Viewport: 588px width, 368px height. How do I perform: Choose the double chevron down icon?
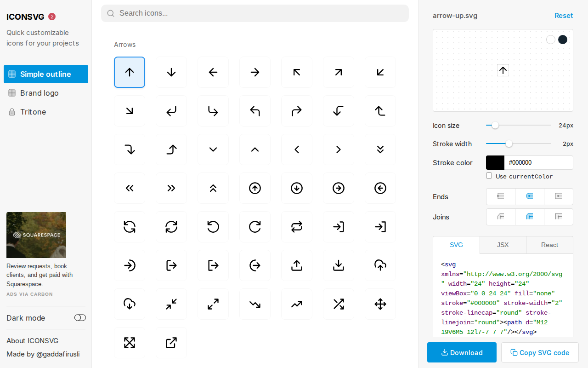[380, 149]
